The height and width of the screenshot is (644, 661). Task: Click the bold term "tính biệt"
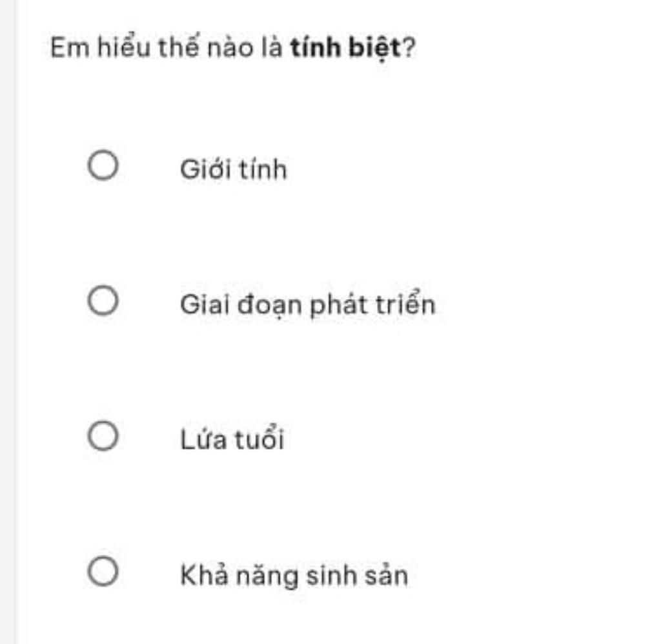pos(345,47)
